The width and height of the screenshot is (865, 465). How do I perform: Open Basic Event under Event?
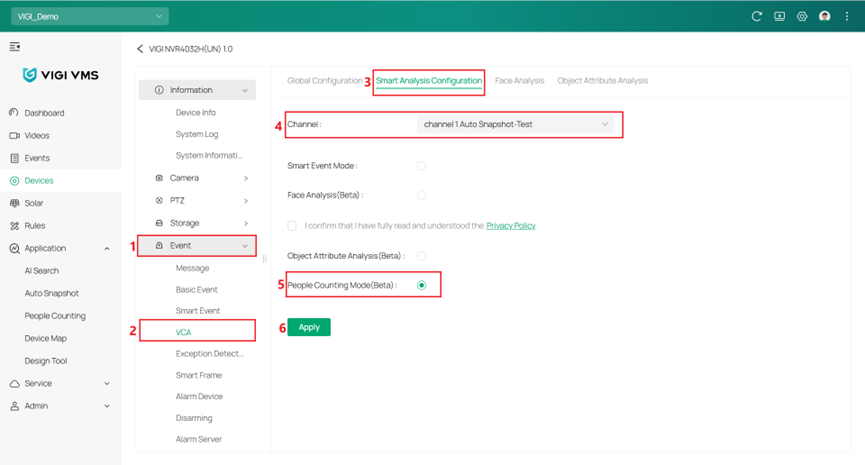pos(196,290)
